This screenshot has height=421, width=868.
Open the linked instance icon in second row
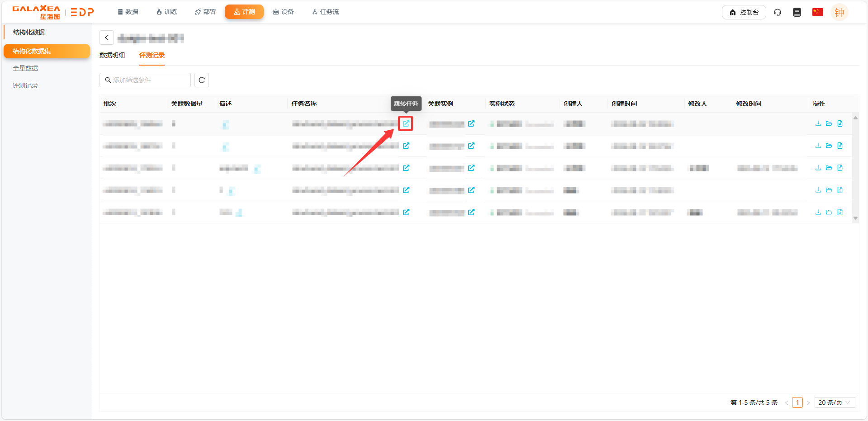click(471, 146)
